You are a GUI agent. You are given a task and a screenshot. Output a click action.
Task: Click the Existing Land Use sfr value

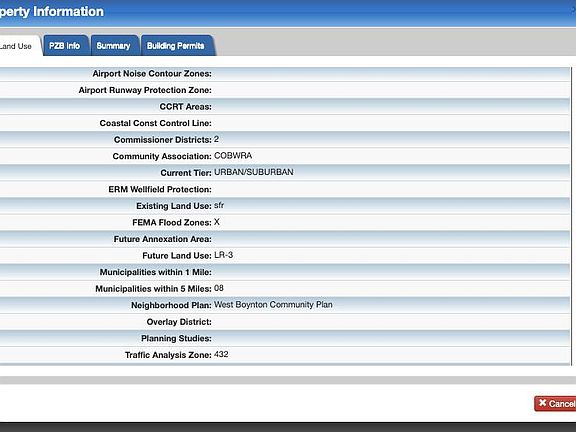219,205
